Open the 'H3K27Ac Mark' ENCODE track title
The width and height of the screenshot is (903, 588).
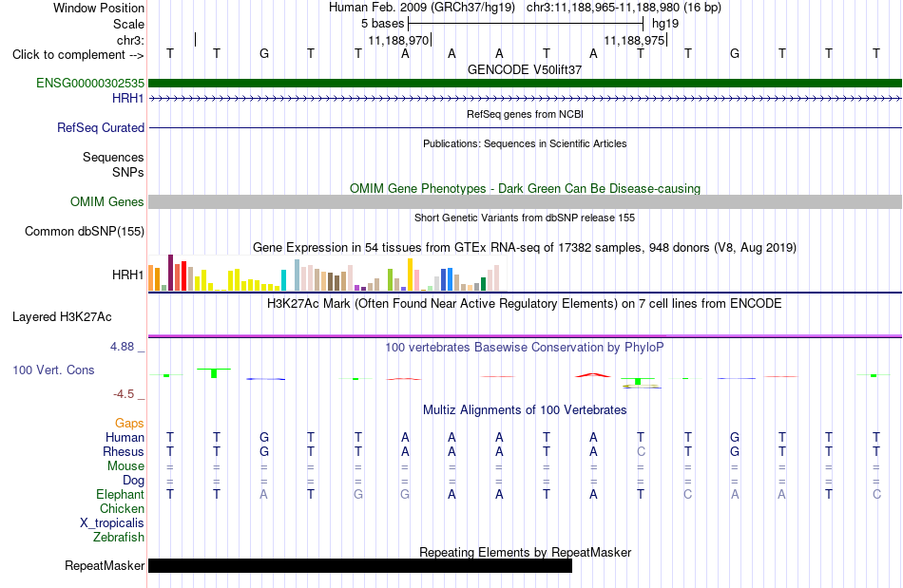pos(525,303)
